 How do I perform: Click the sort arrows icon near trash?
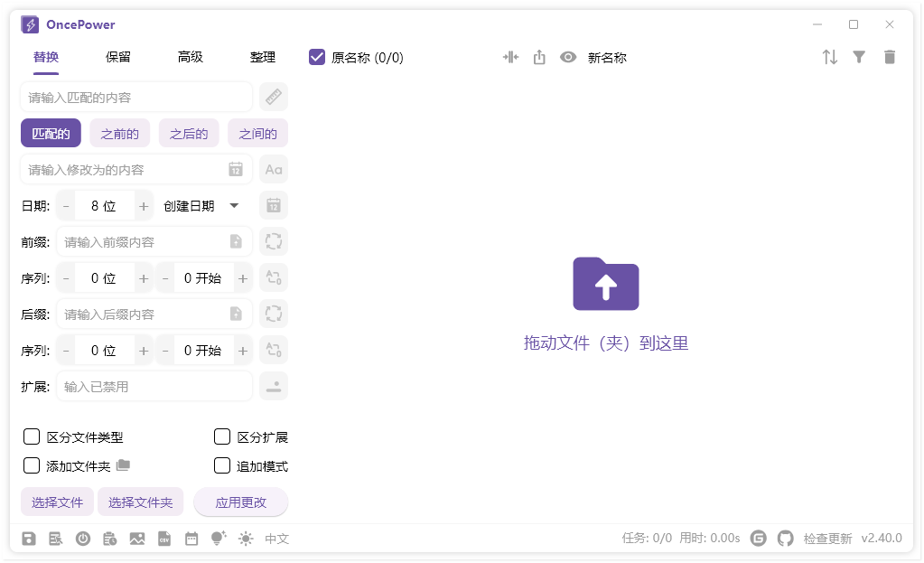pyautogui.click(x=829, y=56)
